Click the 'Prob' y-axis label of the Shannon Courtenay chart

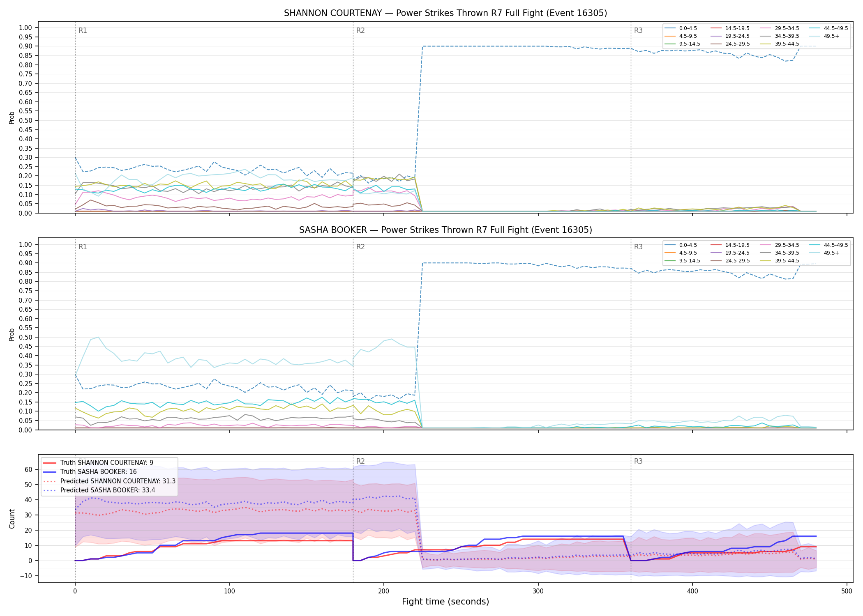pyautogui.click(x=12, y=118)
